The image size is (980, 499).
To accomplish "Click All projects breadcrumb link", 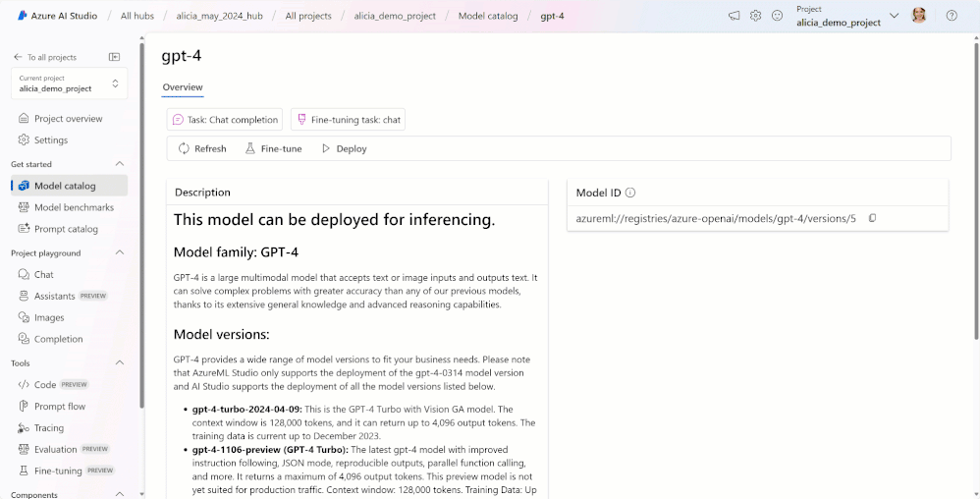I will click(308, 16).
